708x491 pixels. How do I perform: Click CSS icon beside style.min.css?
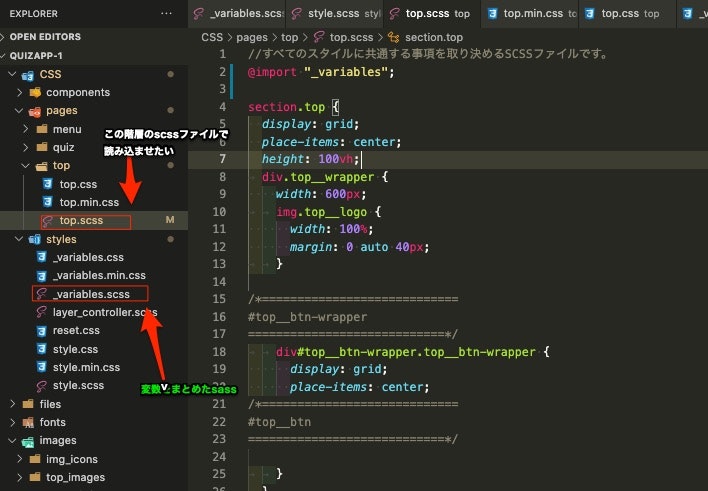click(41, 367)
